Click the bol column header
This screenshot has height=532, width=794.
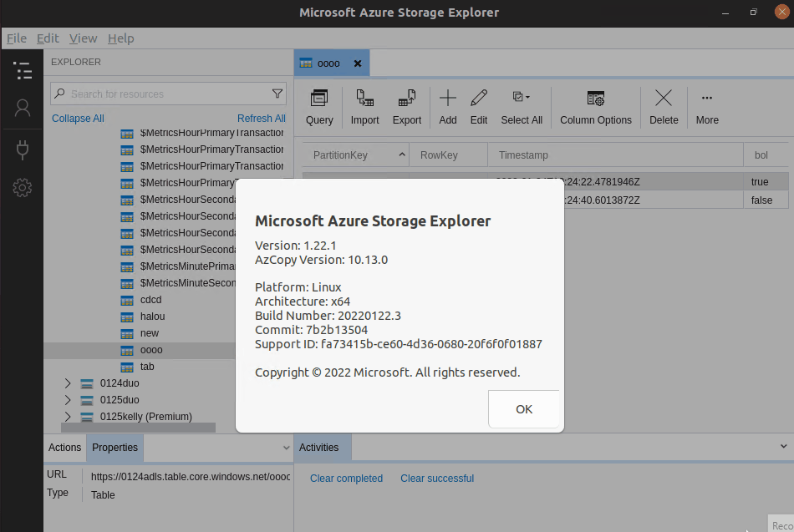point(766,155)
